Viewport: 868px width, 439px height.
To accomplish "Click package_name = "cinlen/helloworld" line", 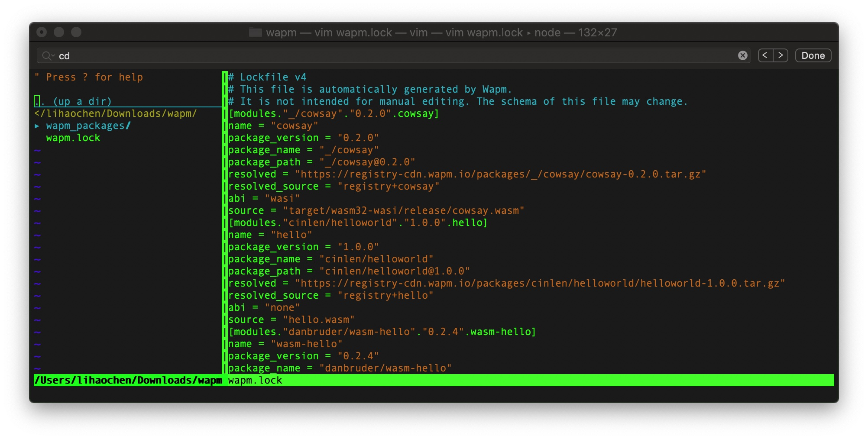I will [331, 259].
